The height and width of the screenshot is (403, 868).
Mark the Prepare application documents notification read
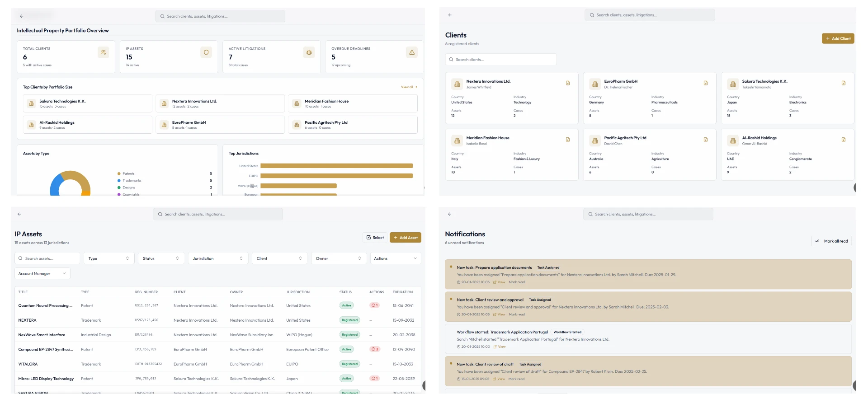[x=517, y=282]
